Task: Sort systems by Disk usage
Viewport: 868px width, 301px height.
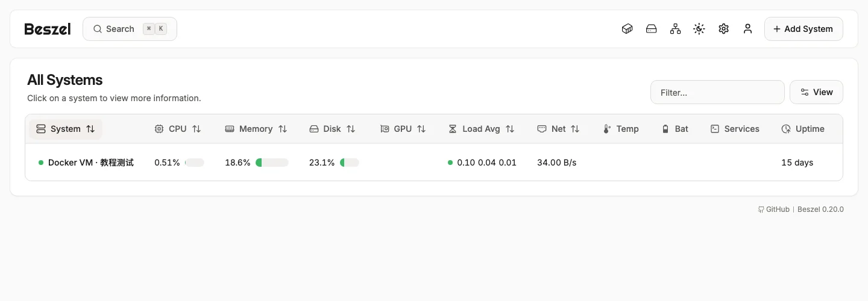Action: pos(332,129)
